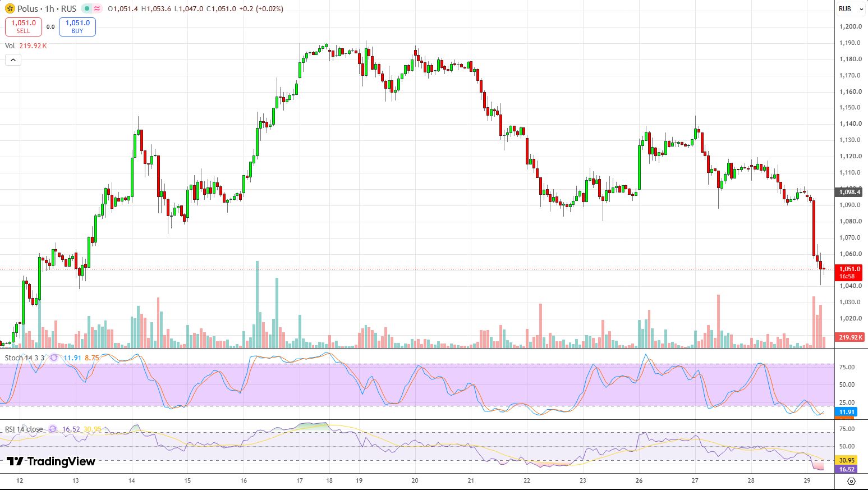The image size is (868, 490).
Task: Click the Polus symbol logo icon
Action: 10,8
